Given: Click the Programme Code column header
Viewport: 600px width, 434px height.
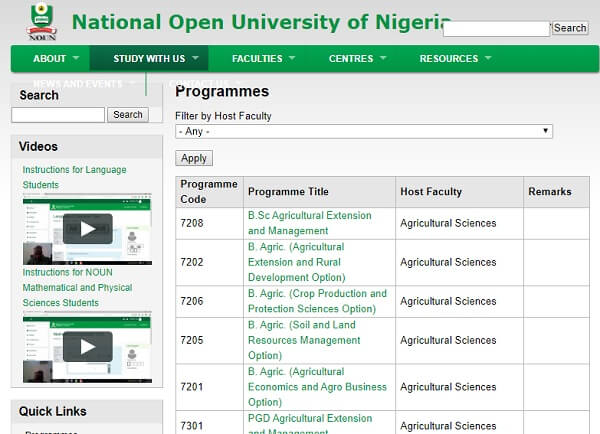Looking at the screenshot, I should coord(209,192).
